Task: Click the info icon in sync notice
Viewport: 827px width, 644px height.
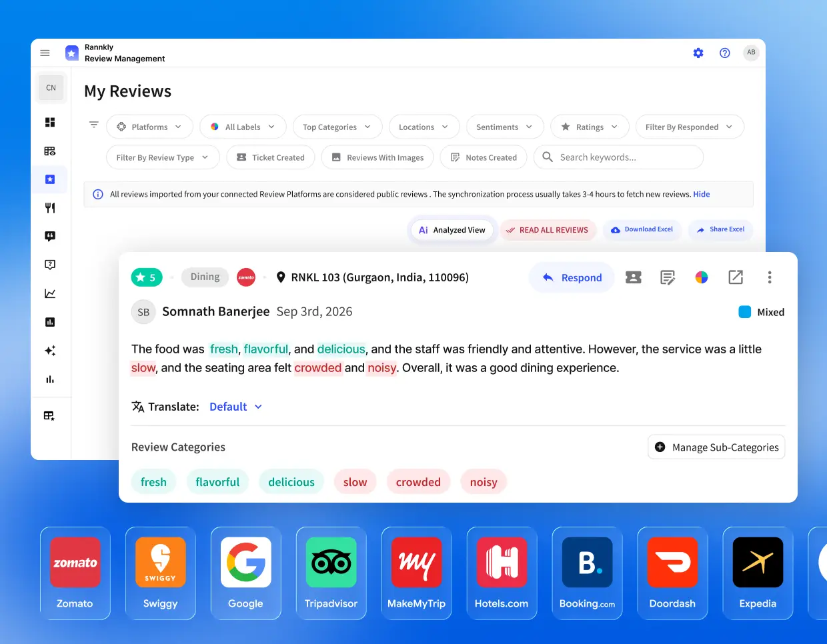Action: pyautogui.click(x=98, y=195)
